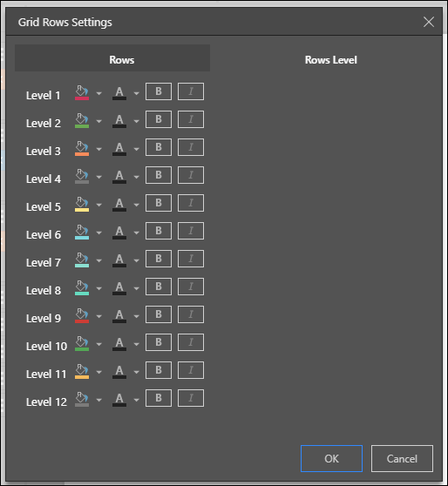
Task: Toggle italic for Level 2 rows
Action: click(x=191, y=119)
